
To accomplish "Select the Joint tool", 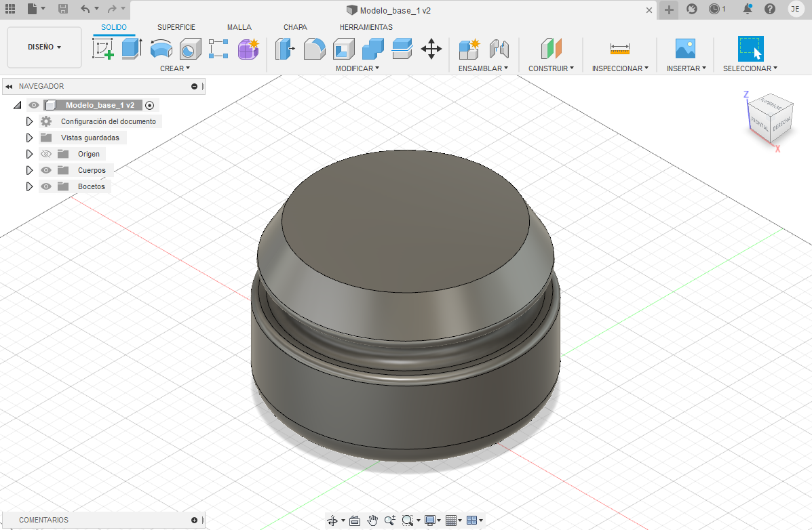I will coord(499,49).
